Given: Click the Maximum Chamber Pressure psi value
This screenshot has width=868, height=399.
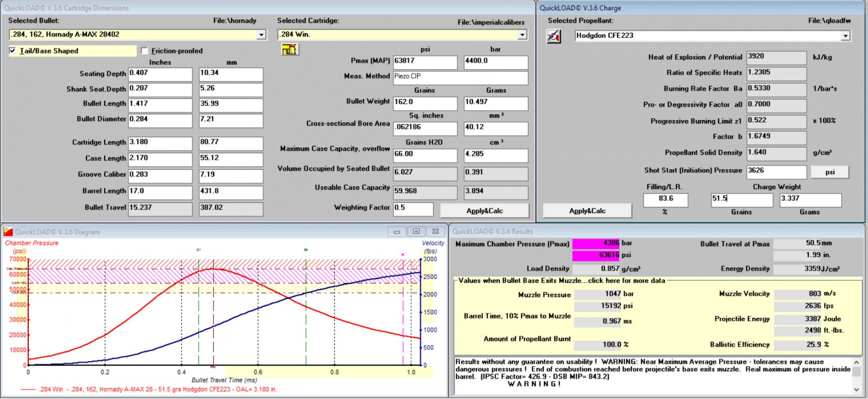Looking at the screenshot, I should pos(596,255).
